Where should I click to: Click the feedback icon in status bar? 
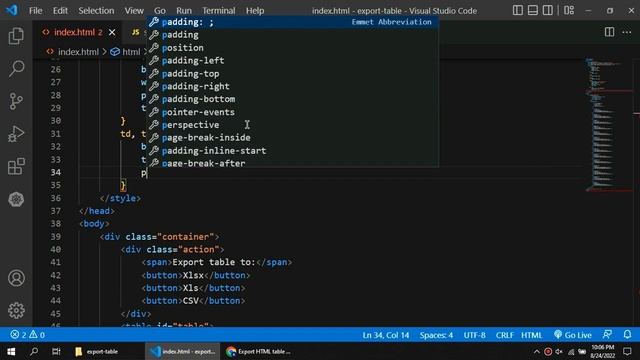pos(607,335)
